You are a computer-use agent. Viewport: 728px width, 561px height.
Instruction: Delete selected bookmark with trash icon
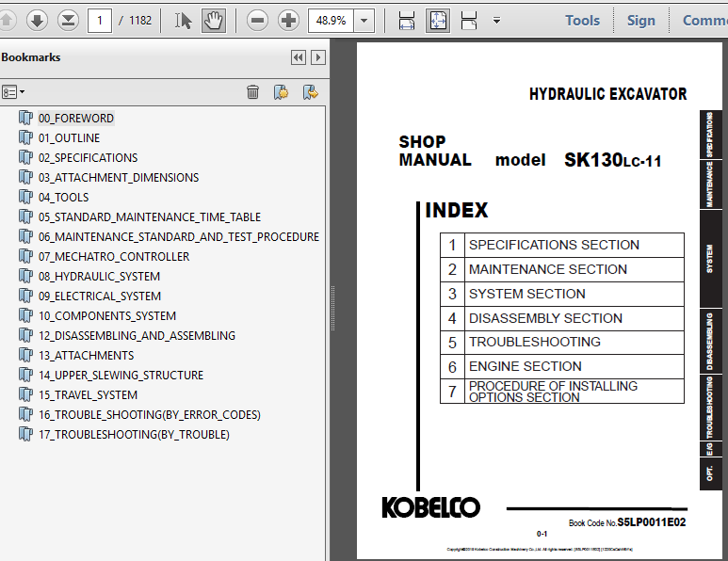point(252,92)
